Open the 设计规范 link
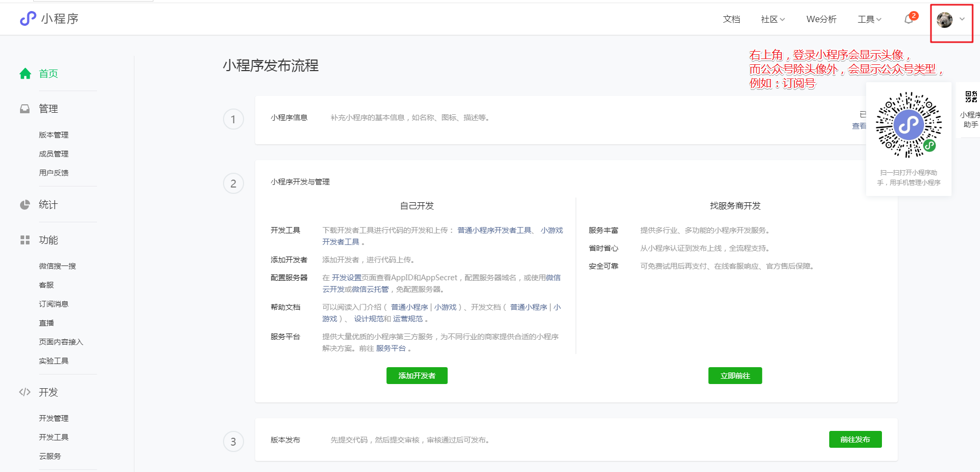 coord(368,319)
